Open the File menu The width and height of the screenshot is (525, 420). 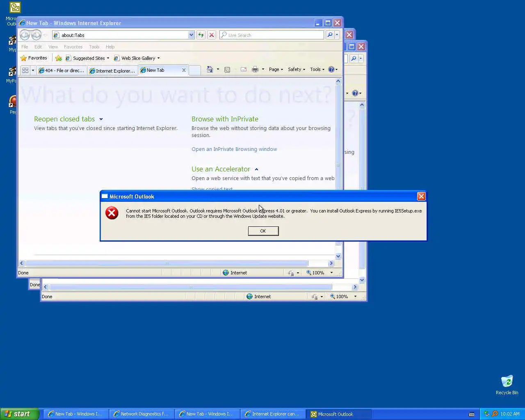25,47
